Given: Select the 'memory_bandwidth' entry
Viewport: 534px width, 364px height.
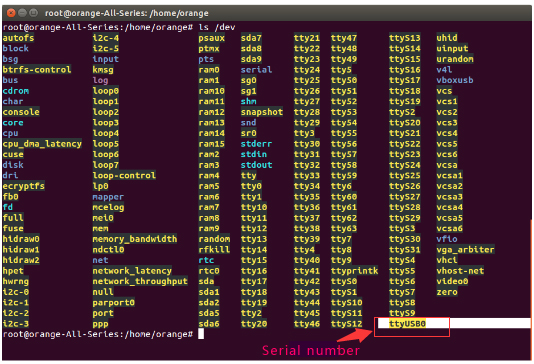Looking at the screenshot, I should click(135, 239).
